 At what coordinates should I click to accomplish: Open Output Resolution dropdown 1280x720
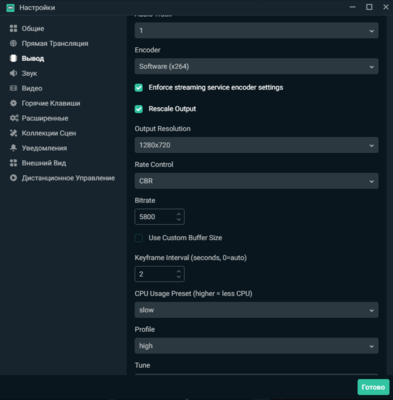pyautogui.click(x=256, y=145)
